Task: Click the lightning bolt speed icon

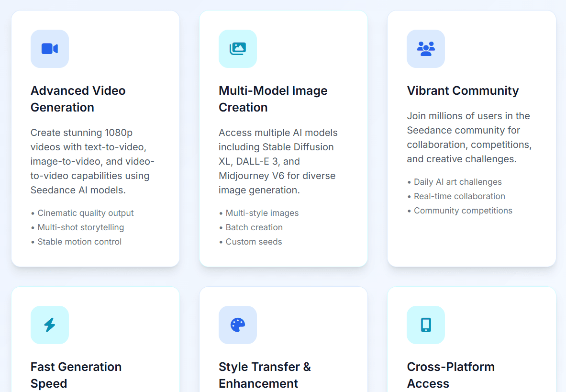Action: coord(50,325)
